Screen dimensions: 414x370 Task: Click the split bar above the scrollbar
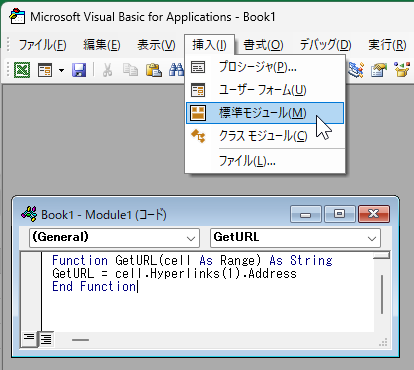(x=381, y=255)
